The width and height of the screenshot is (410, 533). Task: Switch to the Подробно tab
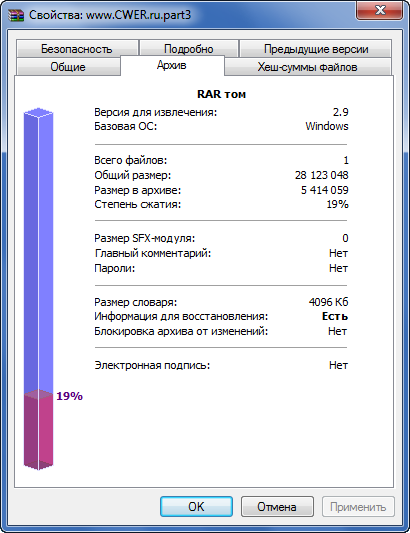coord(189,49)
